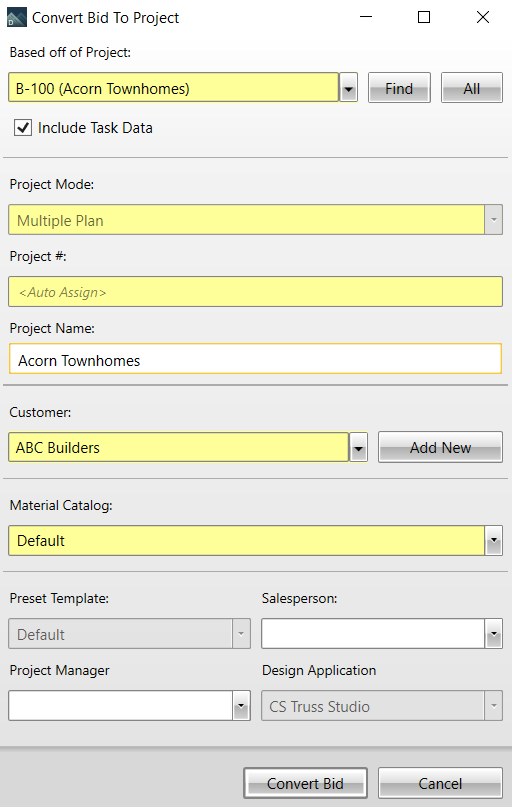Screen dimensions: 512x807
Task: Open the Customer dropdown arrow
Action: coord(359,447)
